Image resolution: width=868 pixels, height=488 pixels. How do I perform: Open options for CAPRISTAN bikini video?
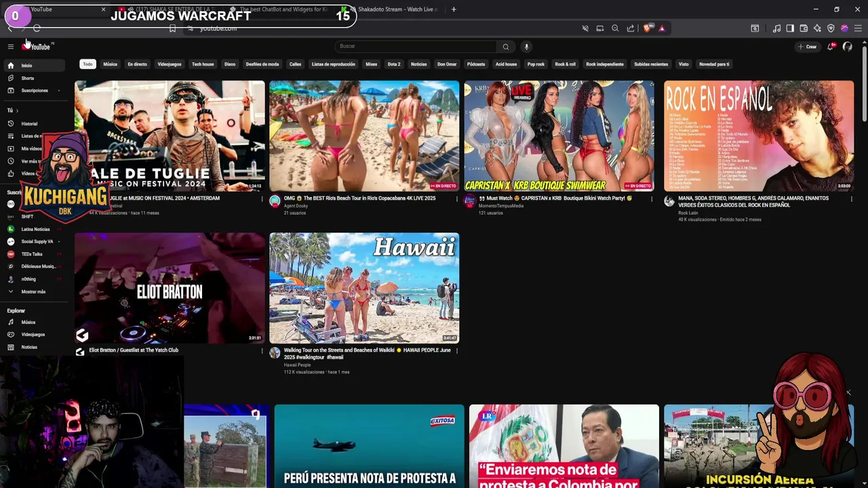[652, 199]
